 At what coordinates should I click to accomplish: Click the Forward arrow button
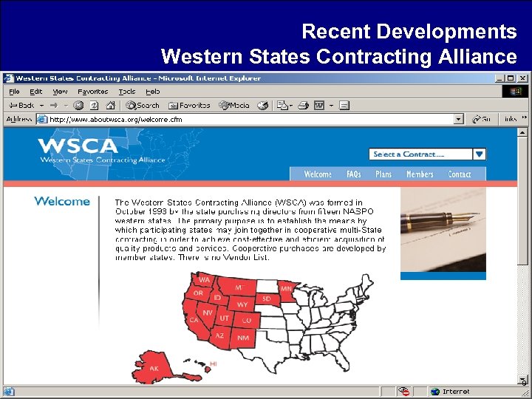54,106
